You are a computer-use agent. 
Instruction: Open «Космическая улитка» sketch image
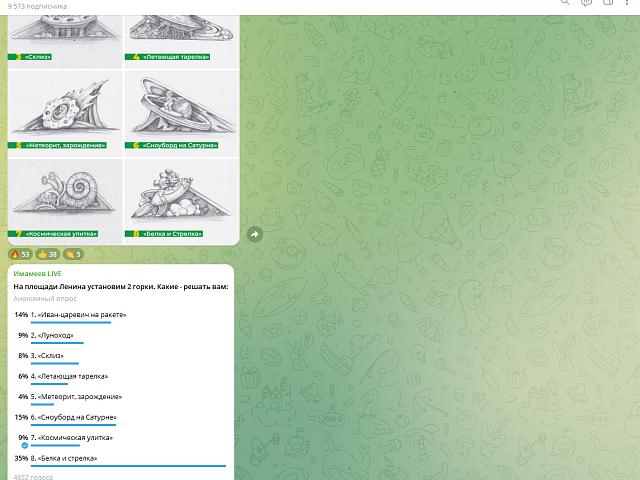point(65,200)
